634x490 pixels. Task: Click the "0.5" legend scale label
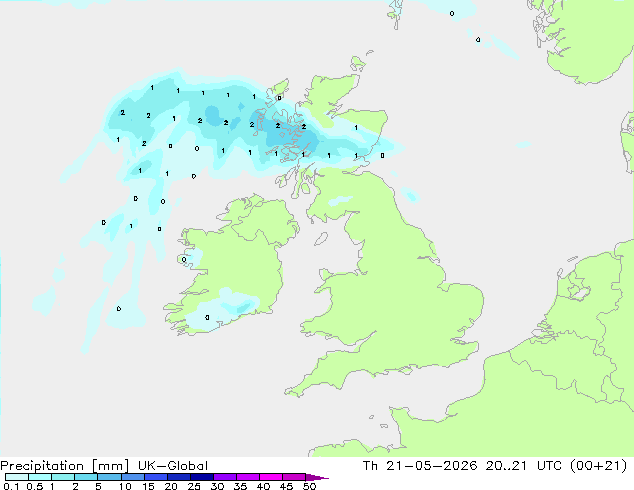[x=34, y=486]
